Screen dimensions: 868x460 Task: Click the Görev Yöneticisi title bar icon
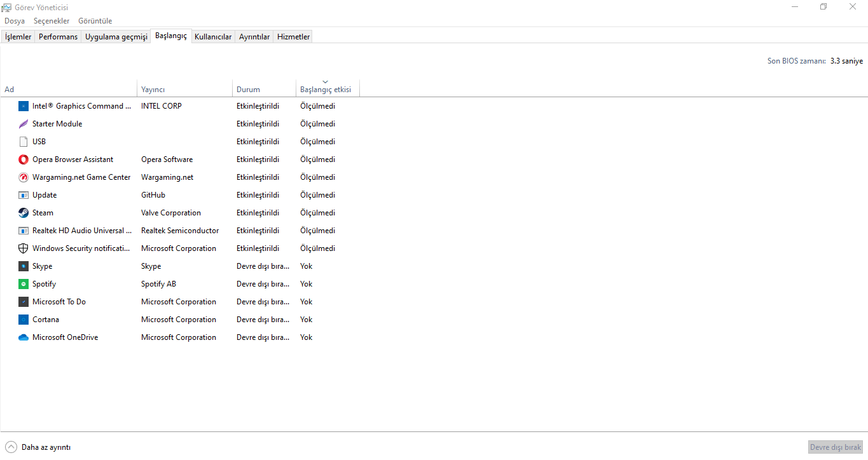pyautogui.click(x=6, y=7)
